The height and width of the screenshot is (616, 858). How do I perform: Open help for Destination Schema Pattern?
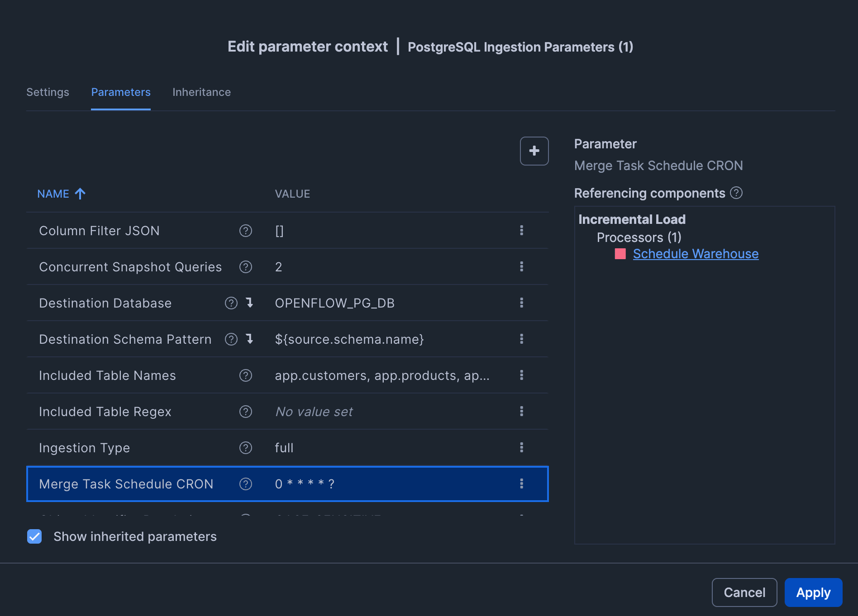pyautogui.click(x=231, y=339)
